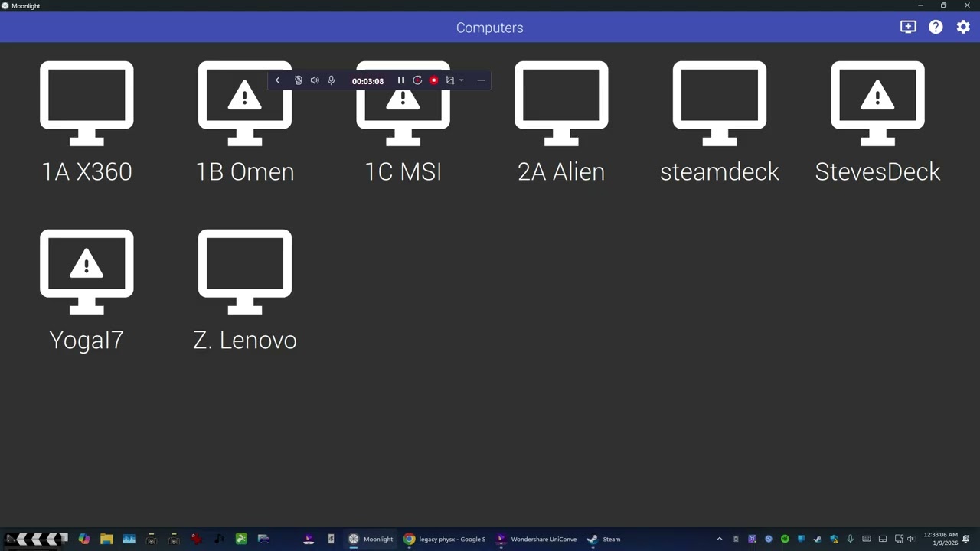The image size is (980, 551).
Task: Click the YogaI7 label
Action: tap(87, 340)
